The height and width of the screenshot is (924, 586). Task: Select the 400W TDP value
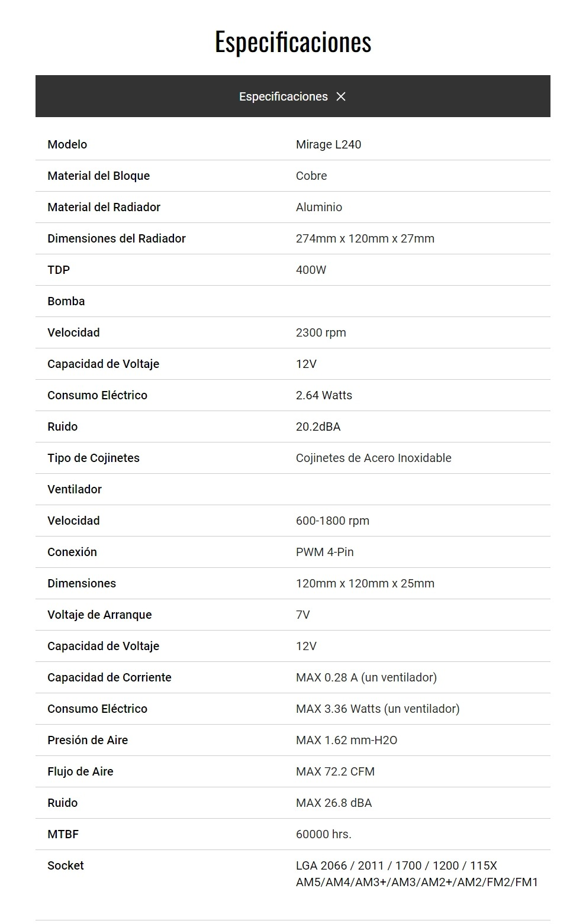click(x=311, y=270)
